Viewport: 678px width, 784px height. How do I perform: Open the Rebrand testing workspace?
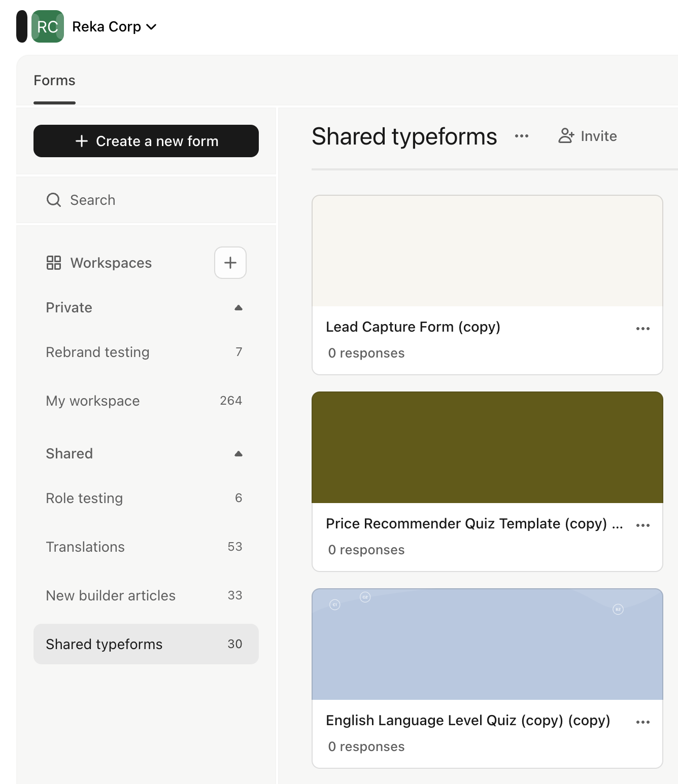(146, 352)
